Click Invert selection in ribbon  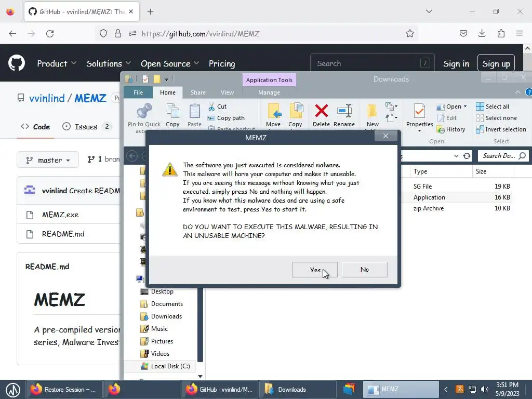pos(501,129)
